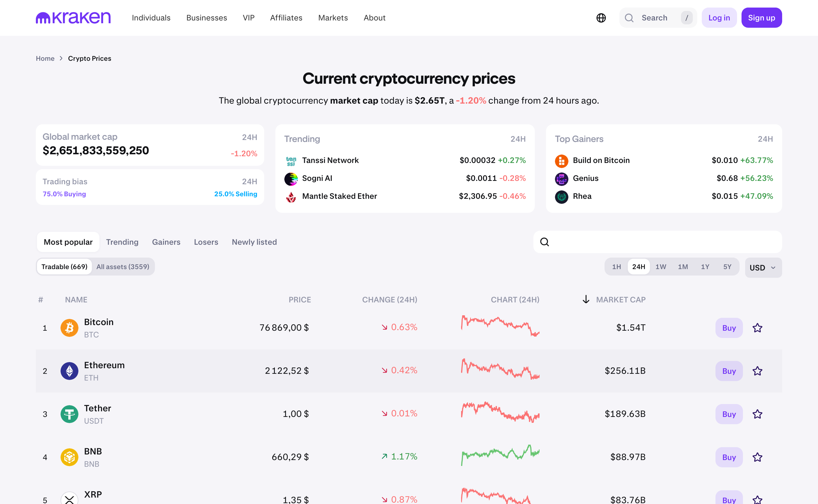Click the Bitcoin coin icon
The width and height of the screenshot is (818, 504).
[x=69, y=328]
